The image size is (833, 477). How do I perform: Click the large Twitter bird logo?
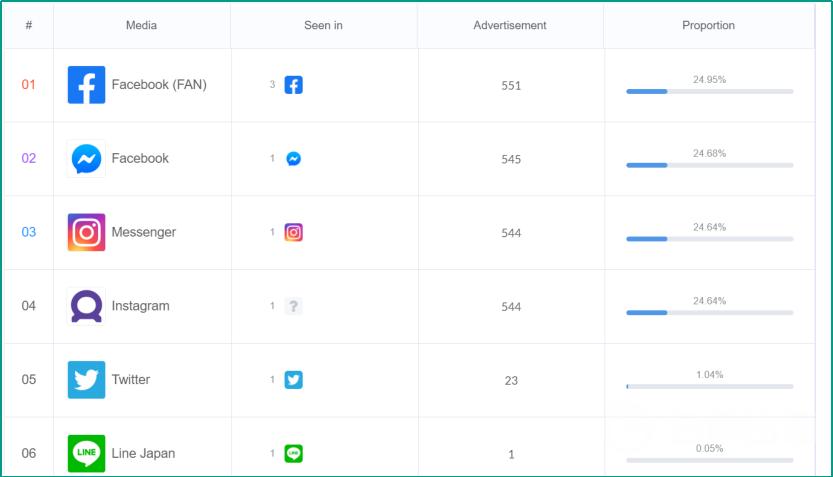point(86,380)
